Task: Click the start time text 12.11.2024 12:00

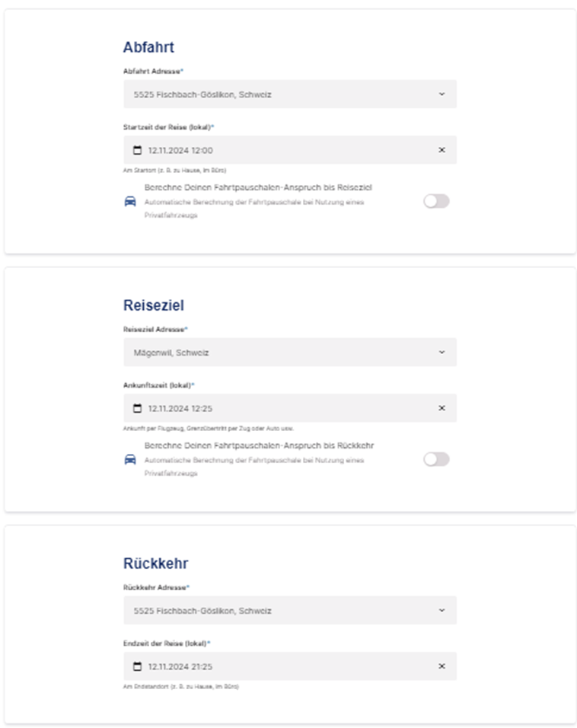Action: [x=180, y=151]
